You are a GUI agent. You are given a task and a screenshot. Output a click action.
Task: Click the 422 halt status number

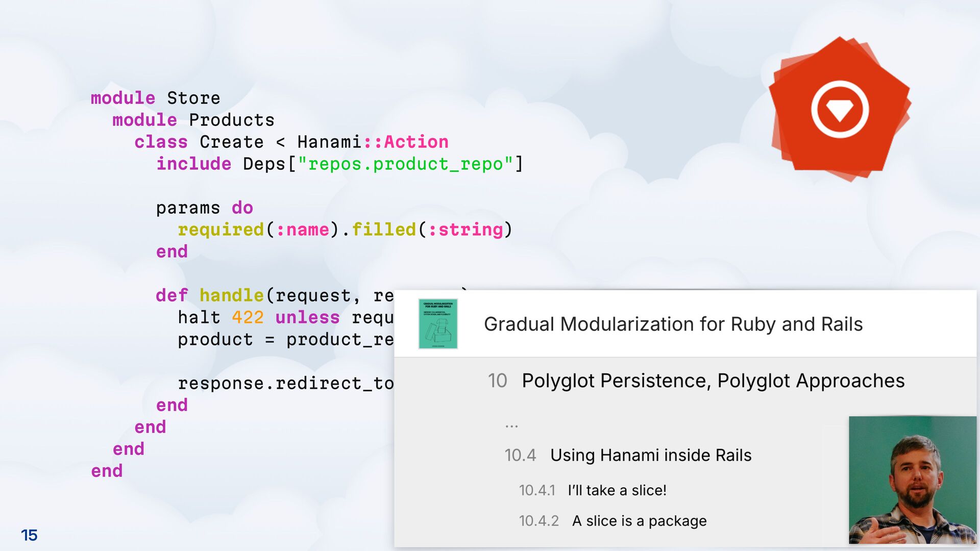[x=248, y=317]
